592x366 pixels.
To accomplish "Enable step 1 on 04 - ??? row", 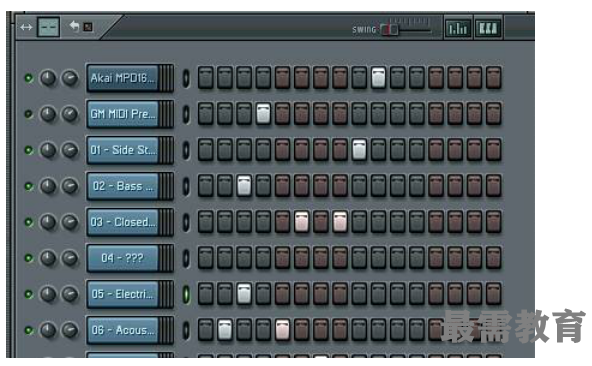I will (x=205, y=258).
